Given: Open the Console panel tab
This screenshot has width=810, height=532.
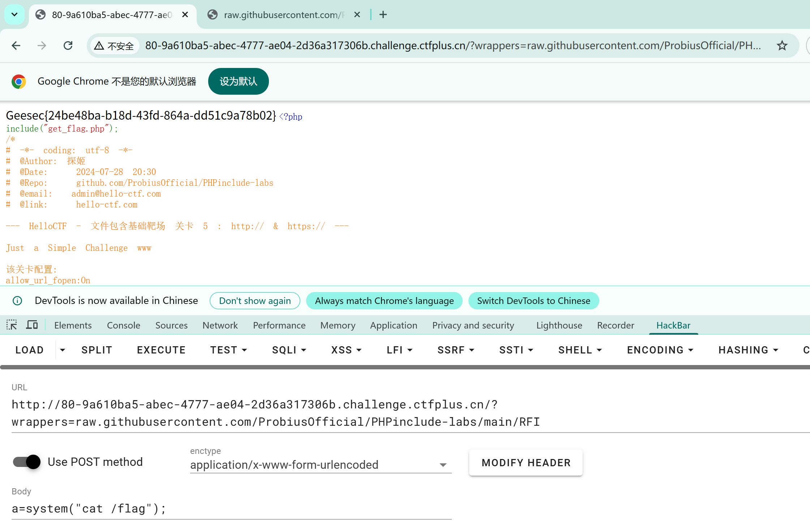Looking at the screenshot, I should tap(123, 325).
